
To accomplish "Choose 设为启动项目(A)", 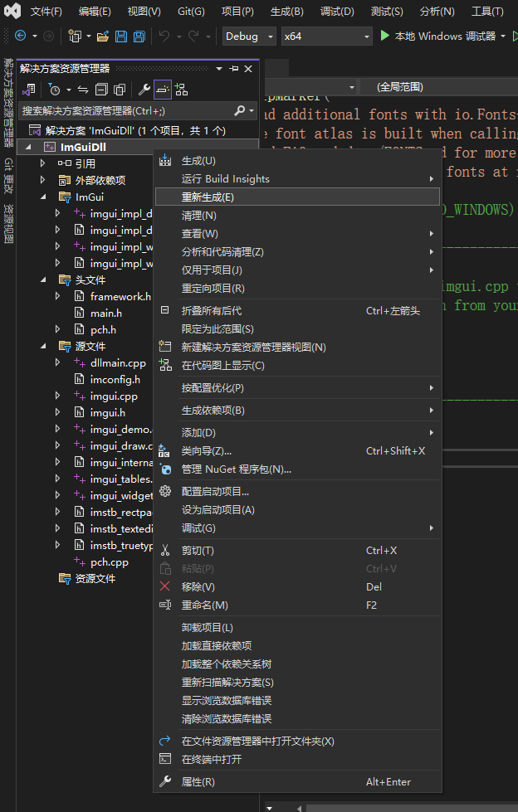I will click(298, 510).
